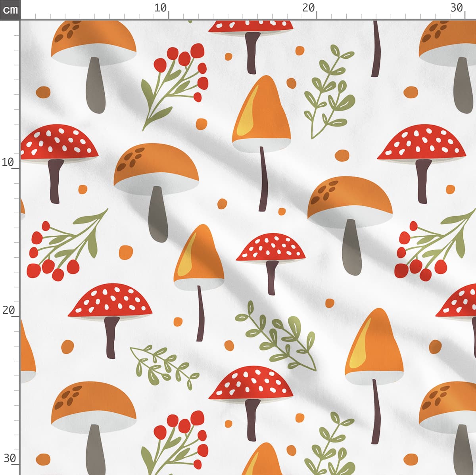Click the 30 mark on horizontal ruler
The height and width of the screenshot is (475, 476).
click(457, 8)
